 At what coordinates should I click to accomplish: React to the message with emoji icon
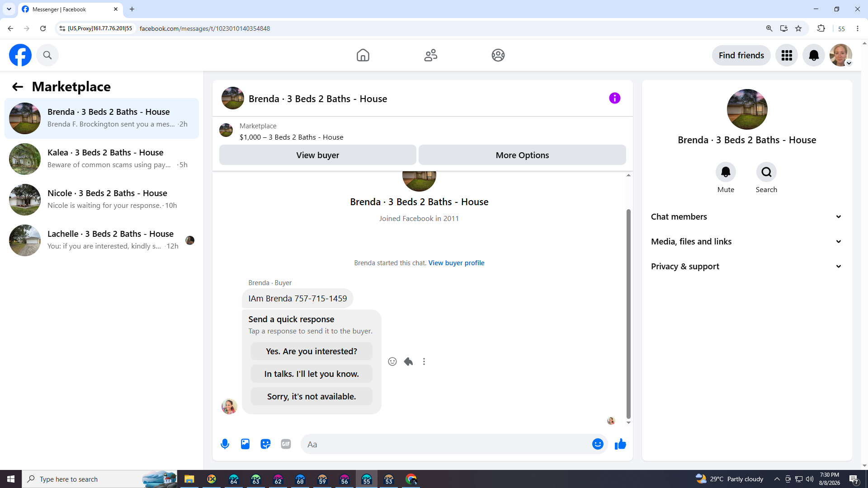pyautogui.click(x=392, y=361)
